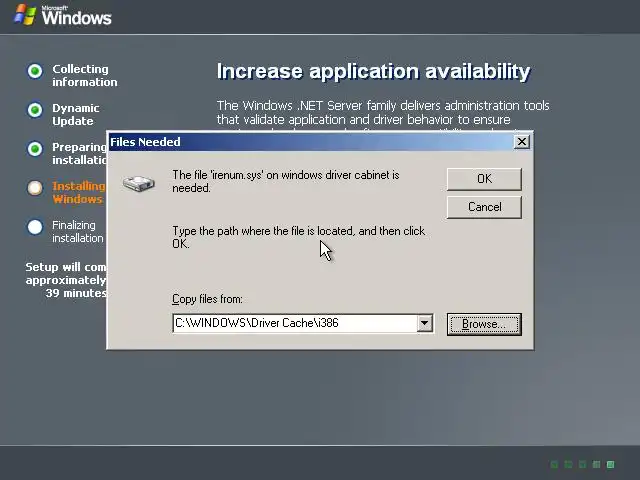Click the irenum.sys needed message text
Viewport: 640px width, 480px height.
286,181
